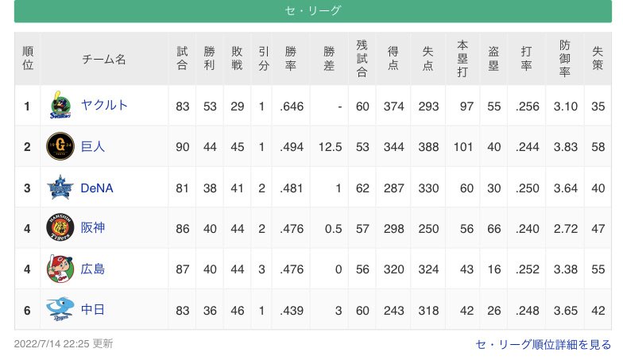The height and width of the screenshot is (364, 623).
Task: Click the 順位 column header
Action: point(27,59)
